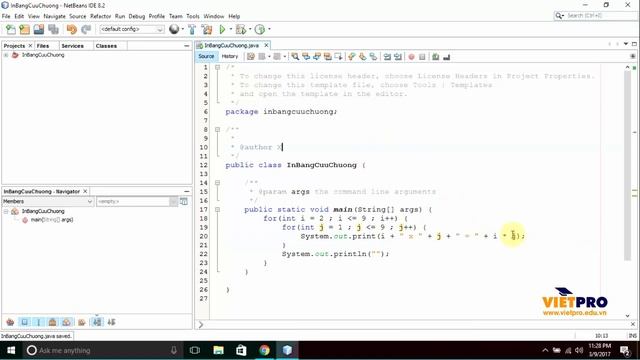Select main(String[] args) in Navigator
640x360 pixels.
[52, 220]
